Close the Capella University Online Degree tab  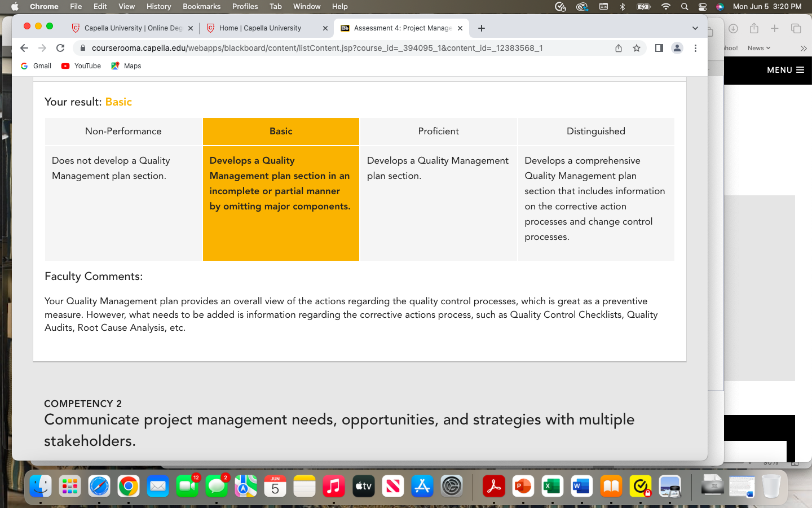(x=191, y=28)
